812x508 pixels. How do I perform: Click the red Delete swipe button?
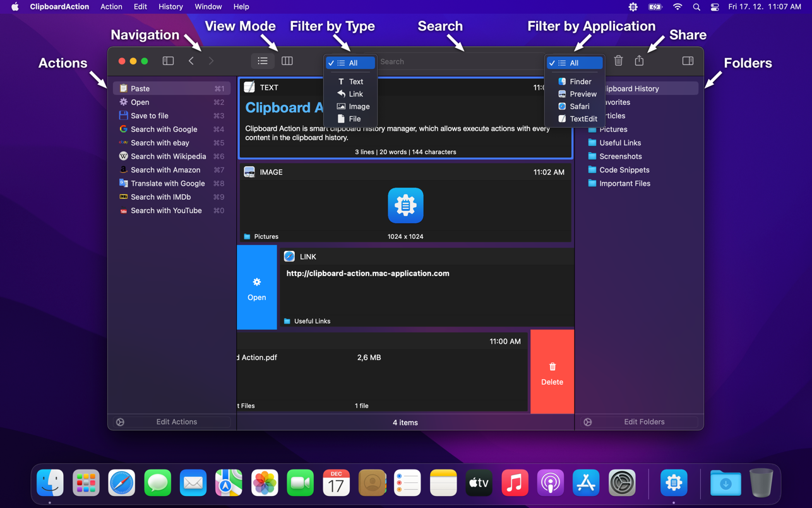(x=552, y=372)
